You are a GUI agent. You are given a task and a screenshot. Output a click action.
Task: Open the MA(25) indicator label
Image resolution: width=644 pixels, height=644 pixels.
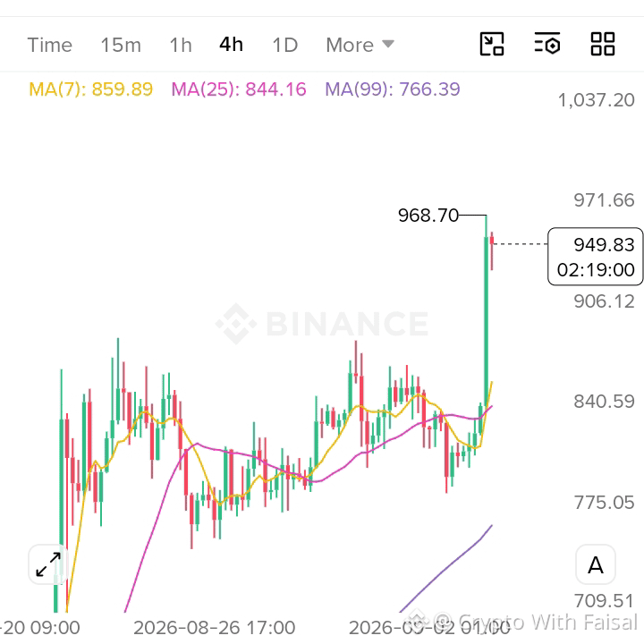click(x=239, y=89)
